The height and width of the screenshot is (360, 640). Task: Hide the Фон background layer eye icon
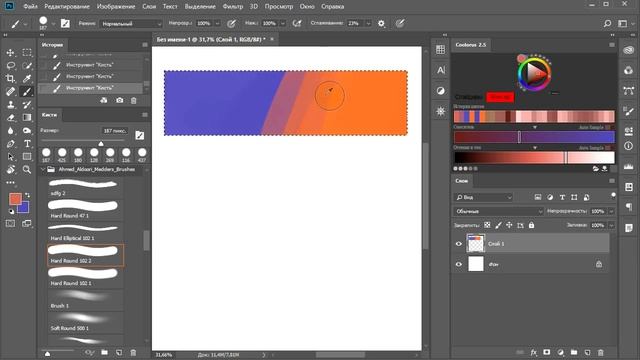pos(459,264)
